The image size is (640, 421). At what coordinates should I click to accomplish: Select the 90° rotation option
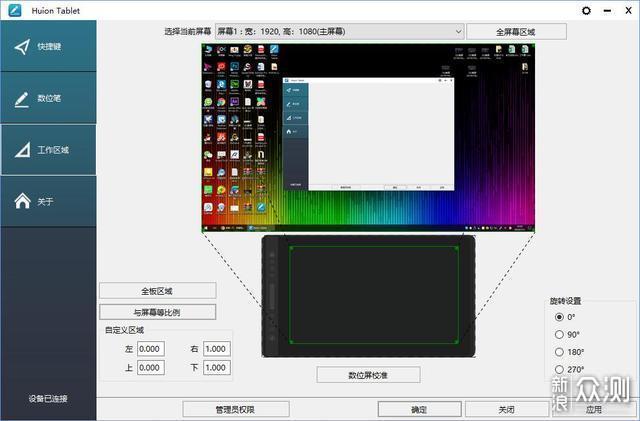(559, 334)
